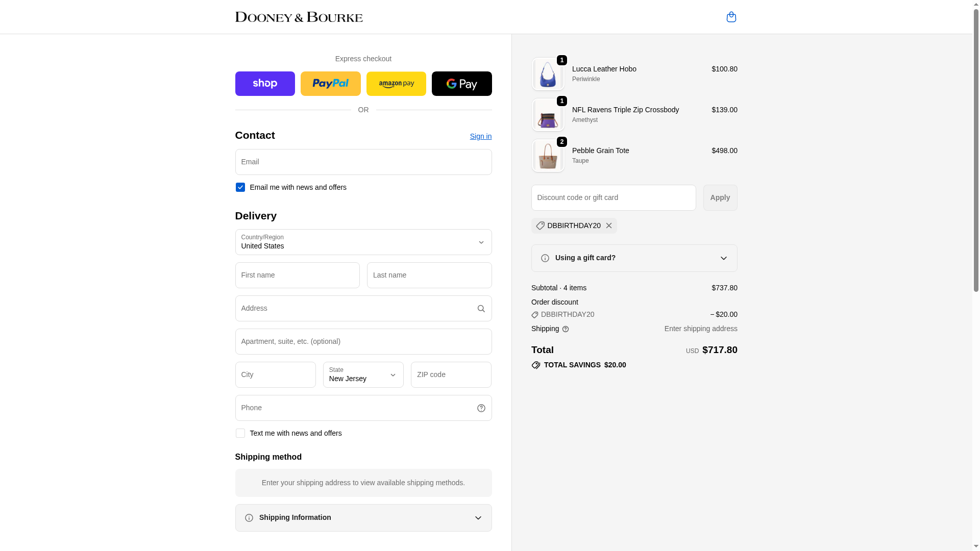980x551 pixels.
Task: Remove the DBBIRTHDAY20 discount code
Action: 608,226
